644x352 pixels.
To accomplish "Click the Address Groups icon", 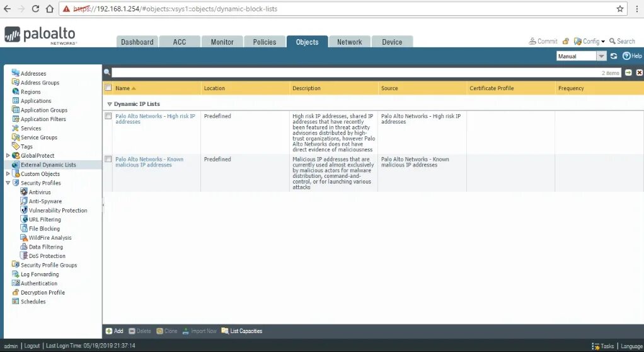I will (16, 82).
